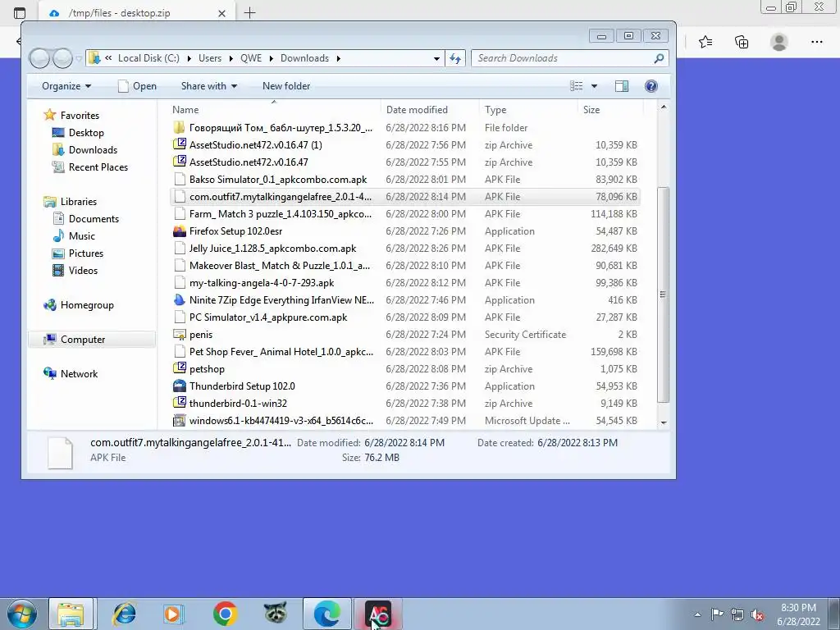The width and height of the screenshot is (840, 630).
Task: Click the New folder button
Action: 286,86
